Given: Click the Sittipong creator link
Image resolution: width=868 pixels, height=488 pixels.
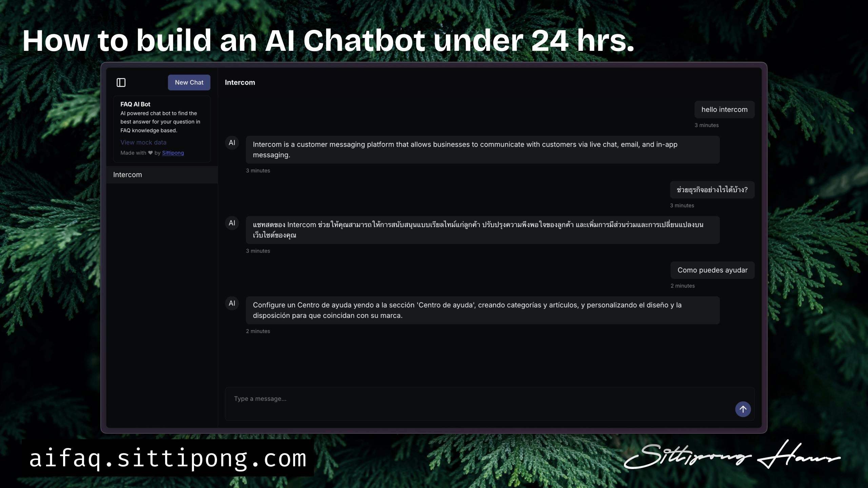Looking at the screenshot, I should [x=173, y=153].
